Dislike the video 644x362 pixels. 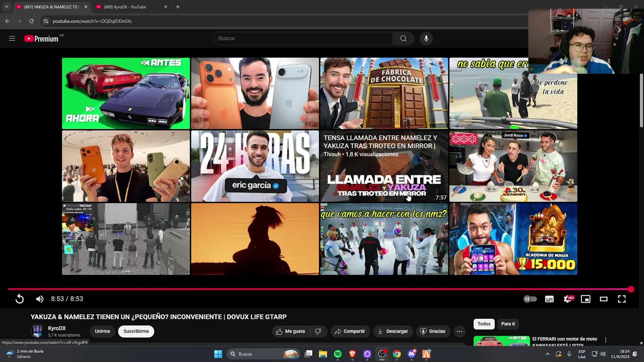pyautogui.click(x=318, y=331)
